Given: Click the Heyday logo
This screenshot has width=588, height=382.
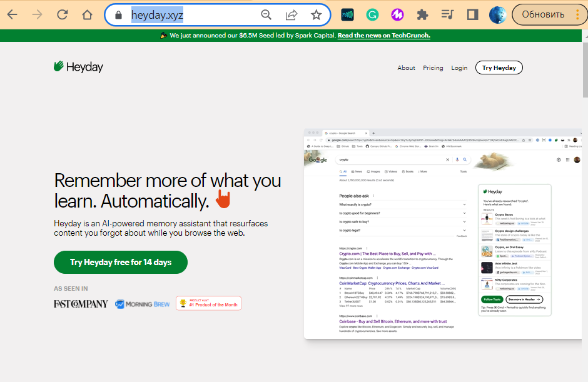Looking at the screenshot, I should (78, 67).
